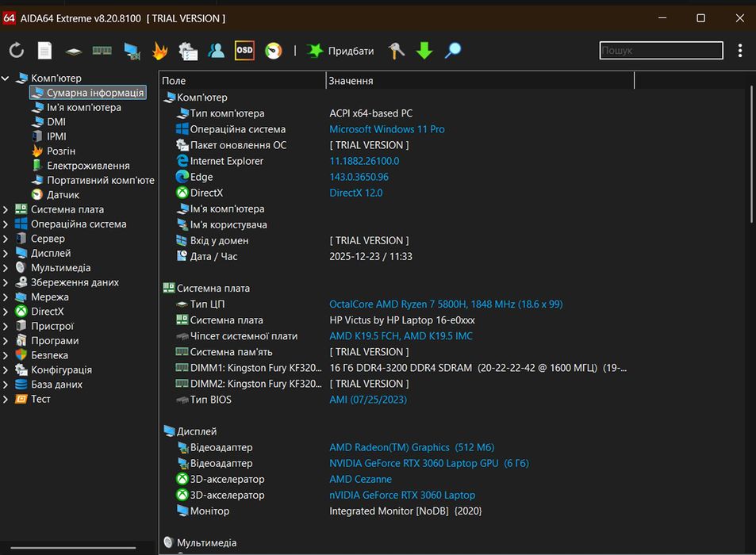Expand the Мультимедіа tree node
This screenshot has width=756, height=555.
pos(6,268)
